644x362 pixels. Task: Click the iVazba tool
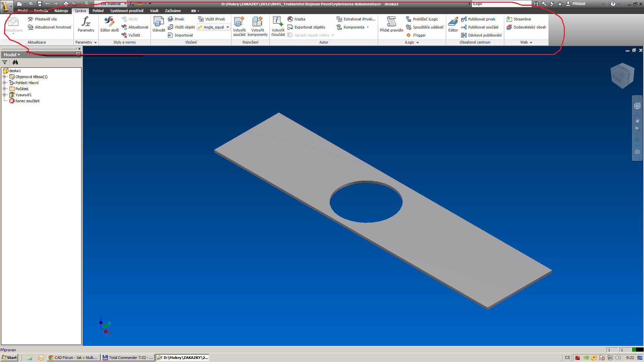tap(297, 19)
